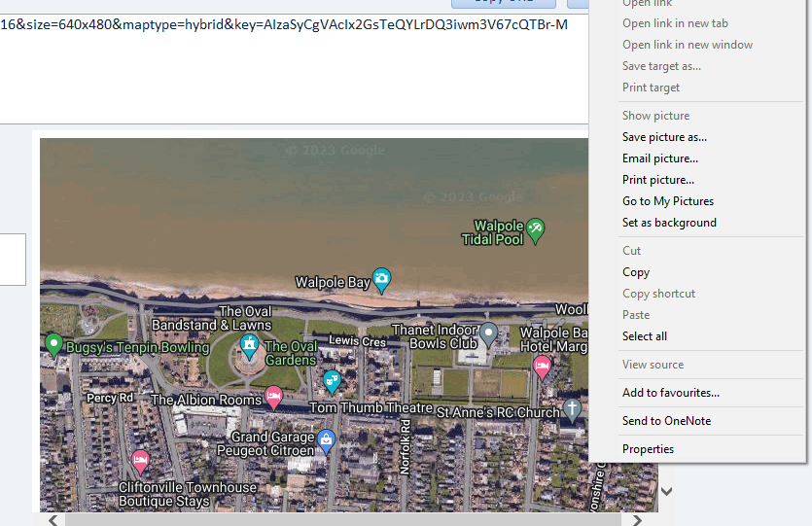The image size is (812, 526).
Task: Click Bugsy's Tenpin Bowling green pin
Action: tap(53, 344)
